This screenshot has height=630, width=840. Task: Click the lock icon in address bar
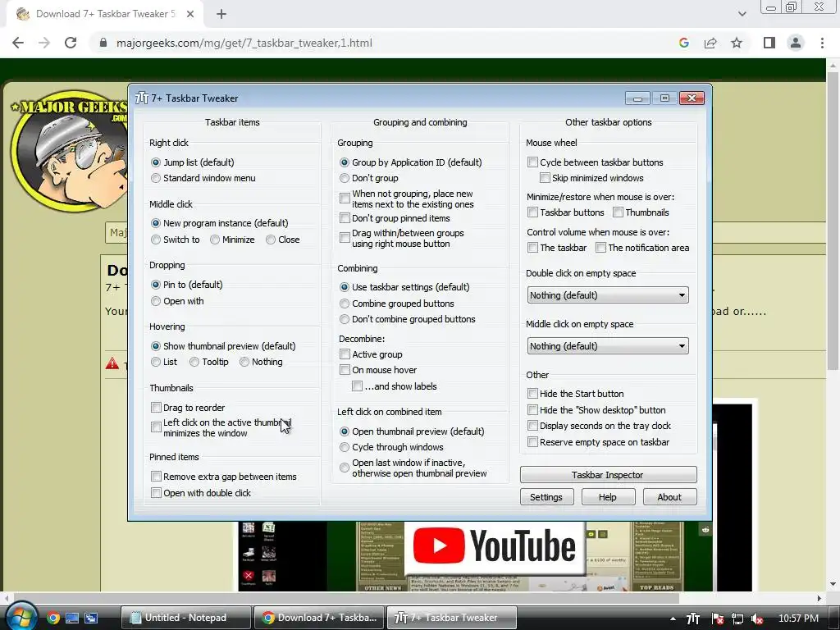pyautogui.click(x=103, y=43)
